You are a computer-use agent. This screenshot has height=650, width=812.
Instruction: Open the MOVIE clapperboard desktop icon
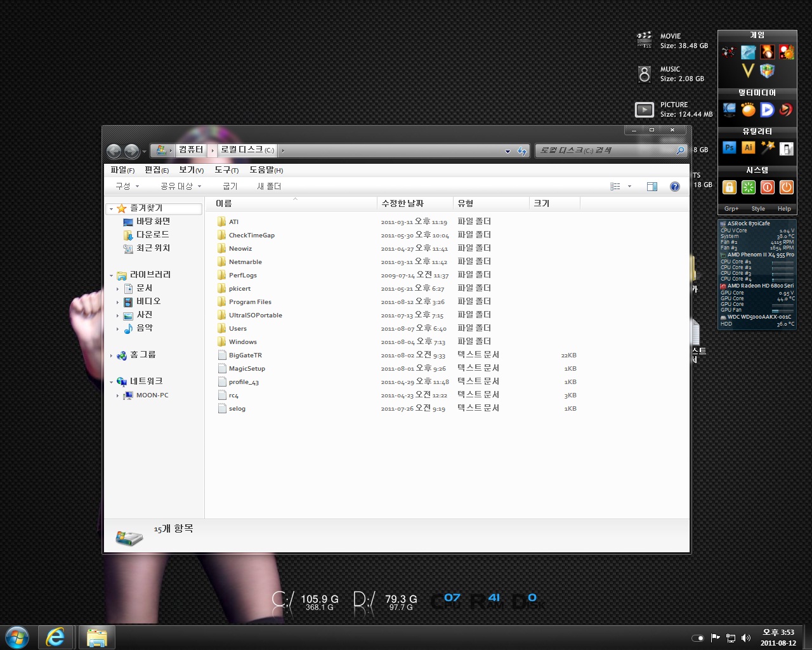pos(645,40)
